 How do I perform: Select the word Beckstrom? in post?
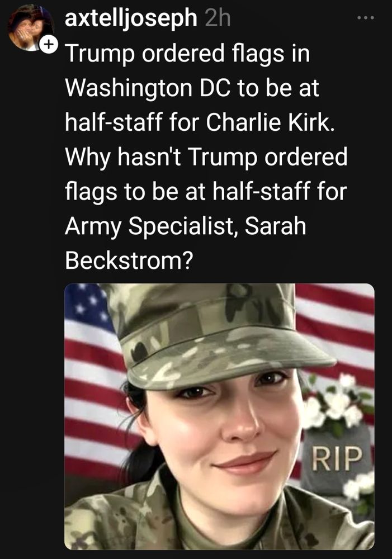tap(129, 260)
